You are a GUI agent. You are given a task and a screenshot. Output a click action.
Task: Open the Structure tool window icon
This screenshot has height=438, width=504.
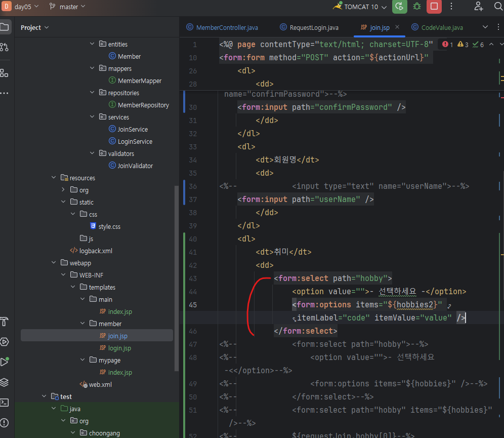pos(4,73)
